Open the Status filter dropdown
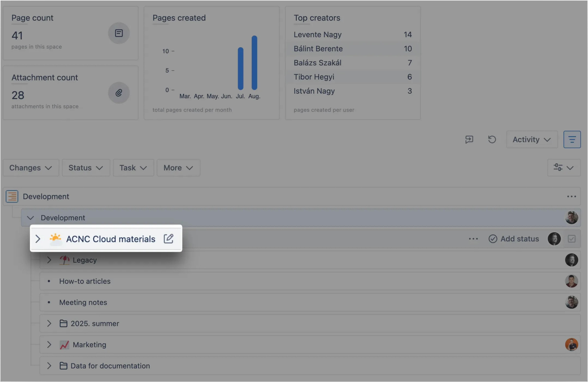 pyautogui.click(x=86, y=168)
